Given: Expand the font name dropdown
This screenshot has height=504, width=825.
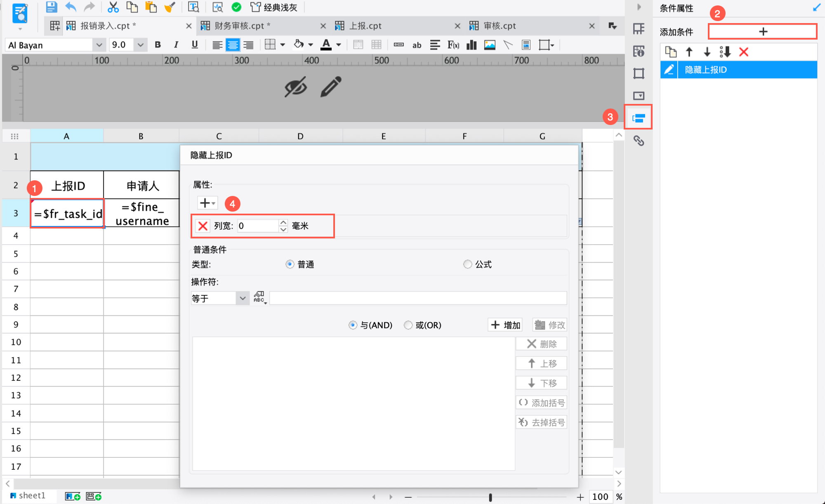Looking at the screenshot, I should coord(99,45).
